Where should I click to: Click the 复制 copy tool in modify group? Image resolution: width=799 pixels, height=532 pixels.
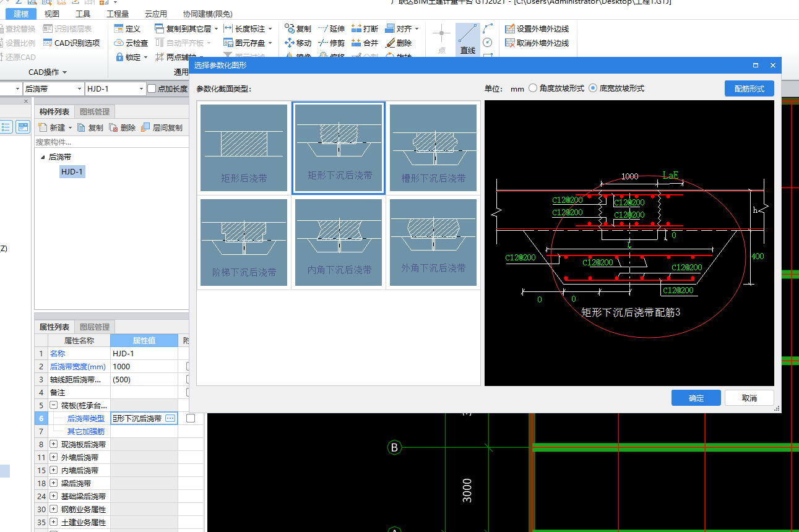pos(298,28)
